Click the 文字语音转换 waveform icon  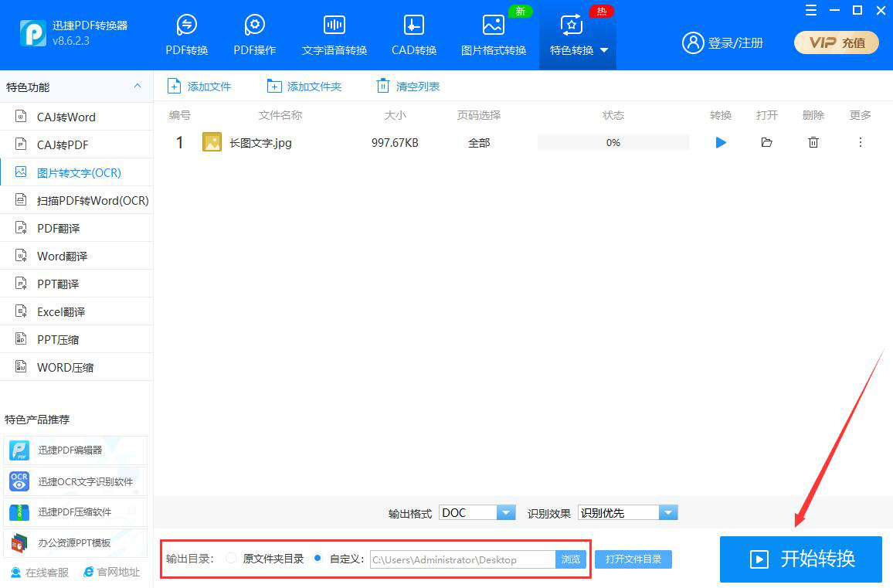click(334, 25)
